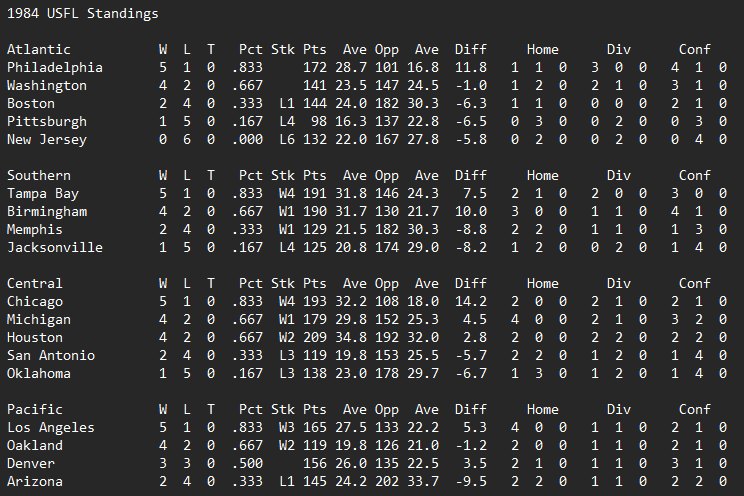The image size is (744, 496).
Task: Select the Arizona team name
Action: point(35,481)
